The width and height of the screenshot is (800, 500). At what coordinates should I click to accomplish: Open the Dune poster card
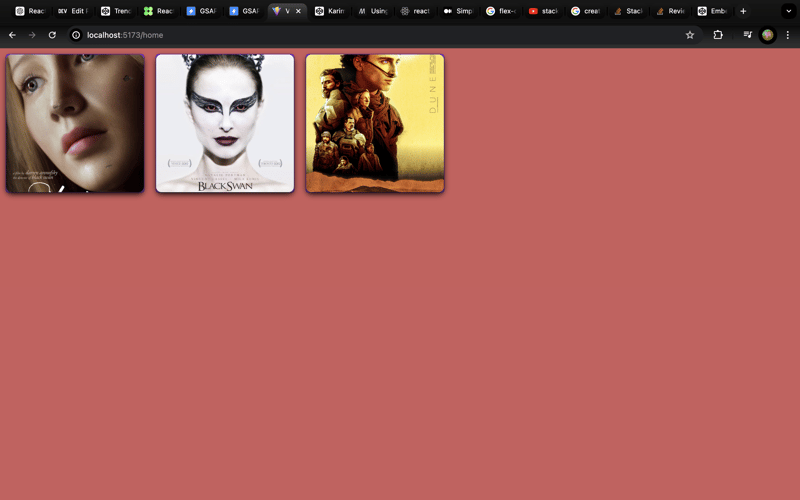(x=375, y=123)
